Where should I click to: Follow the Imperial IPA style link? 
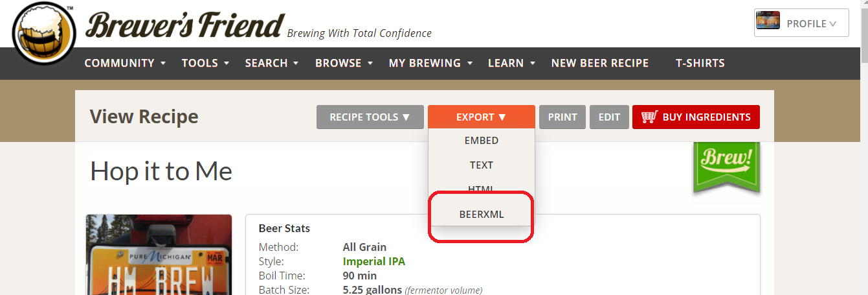pos(373,261)
